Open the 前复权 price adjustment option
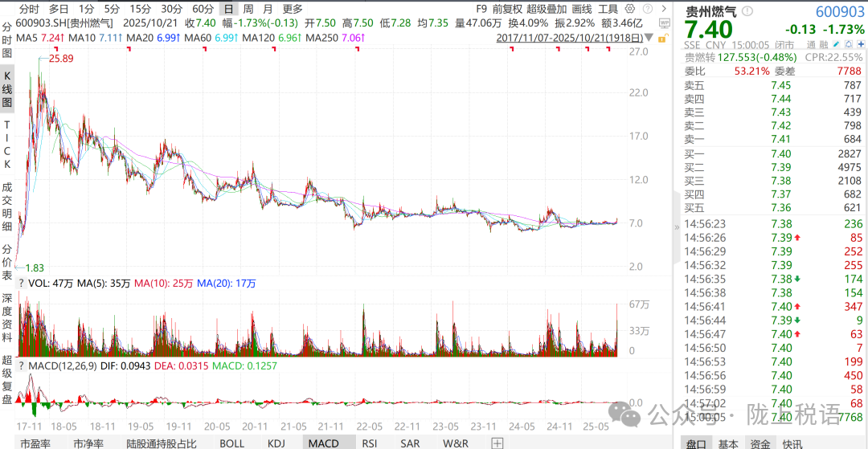 pyautogui.click(x=508, y=9)
